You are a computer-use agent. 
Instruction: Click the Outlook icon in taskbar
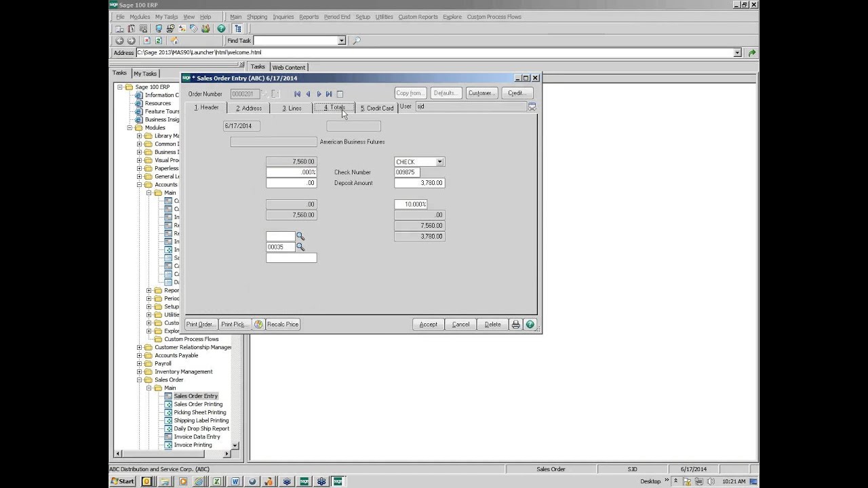pos(146,481)
